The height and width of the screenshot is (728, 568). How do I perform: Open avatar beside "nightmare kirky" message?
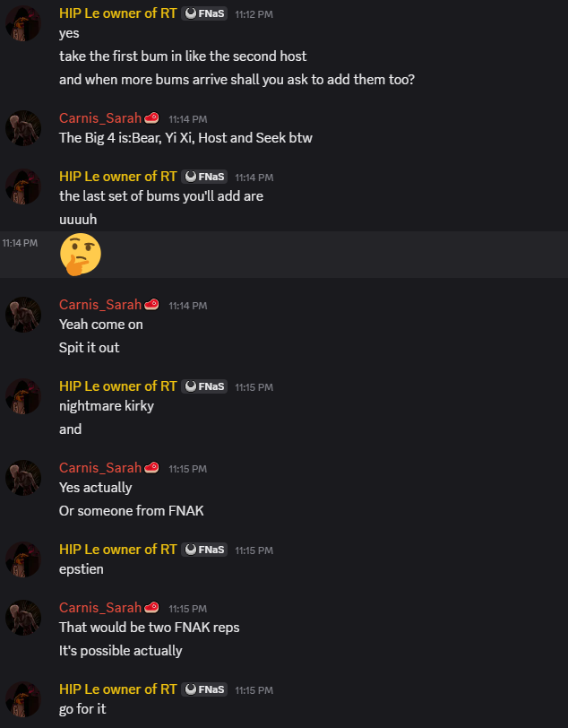point(23,396)
